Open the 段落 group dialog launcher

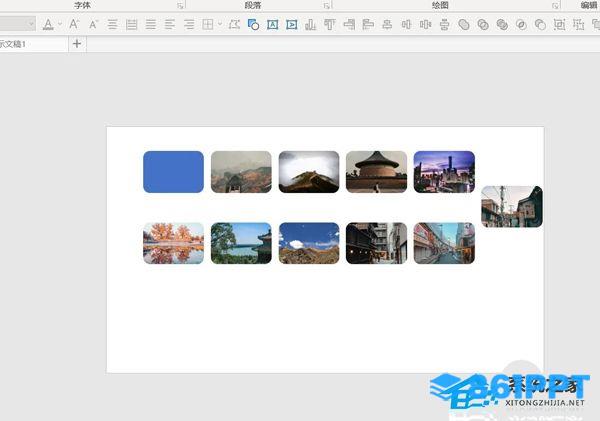click(x=326, y=6)
